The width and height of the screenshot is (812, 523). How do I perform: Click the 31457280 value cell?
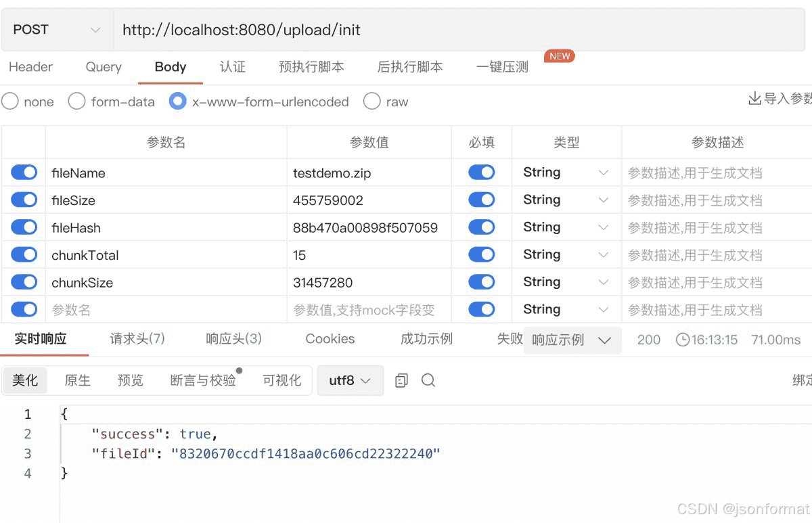[369, 282]
